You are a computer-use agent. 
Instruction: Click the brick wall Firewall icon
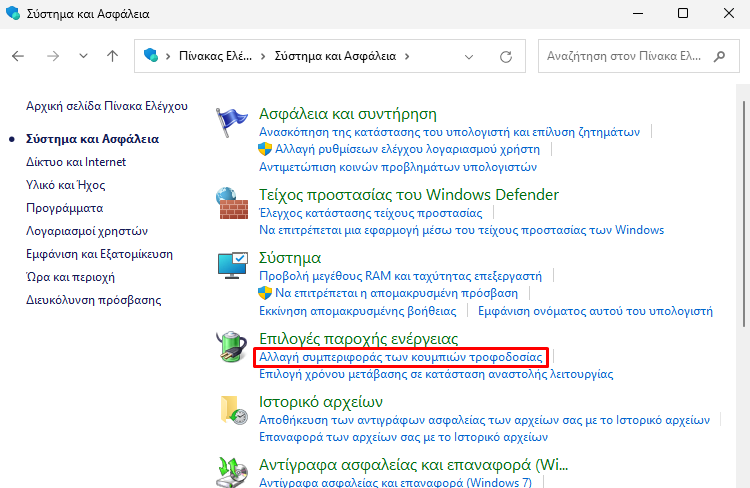point(232,203)
